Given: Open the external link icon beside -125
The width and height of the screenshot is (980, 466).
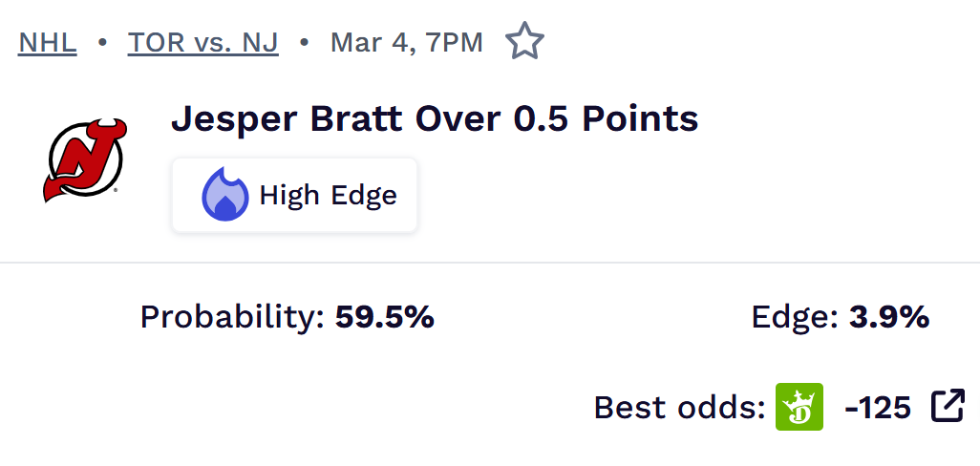Looking at the screenshot, I should coord(948,407).
